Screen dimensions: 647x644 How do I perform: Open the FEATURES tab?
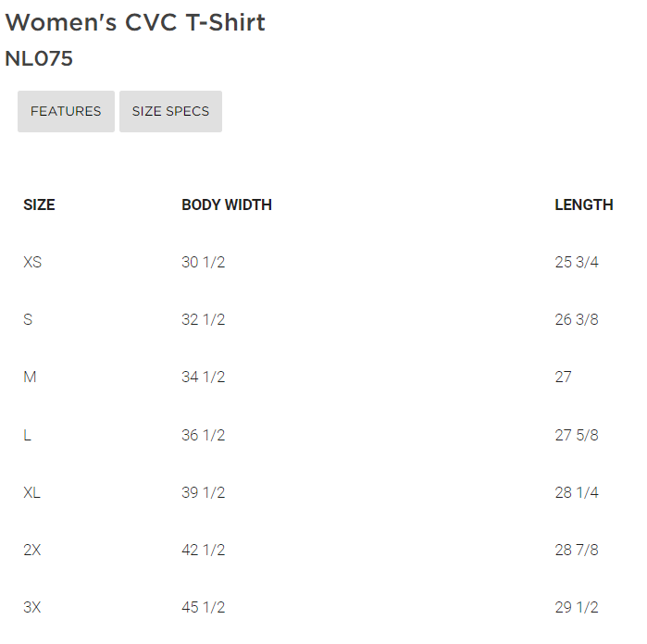coord(66,111)
